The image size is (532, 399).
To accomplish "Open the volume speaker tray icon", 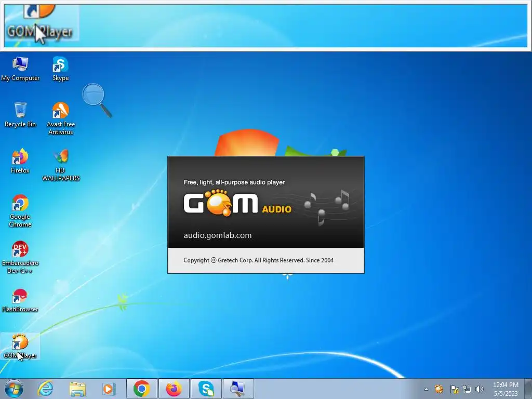I will [480, 389].
